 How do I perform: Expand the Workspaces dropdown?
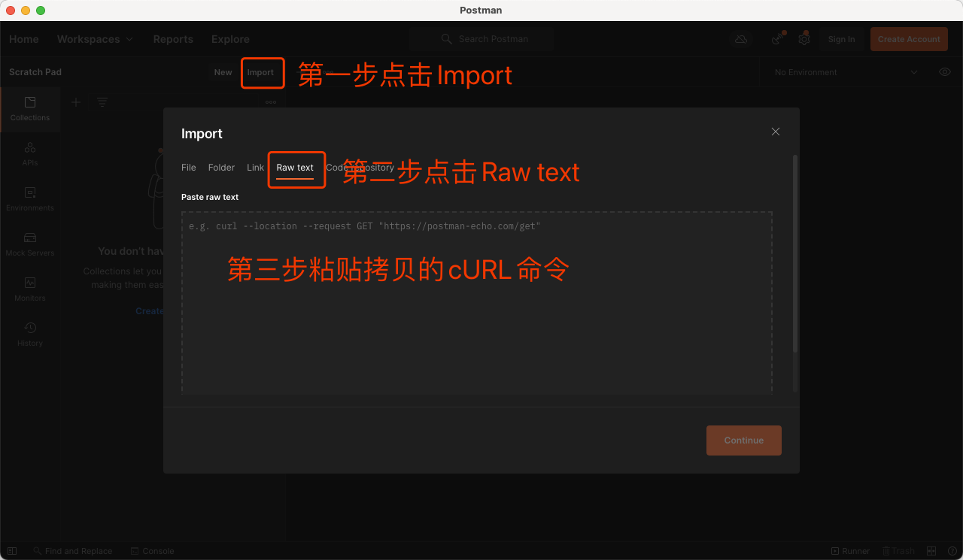click(95, 39)
